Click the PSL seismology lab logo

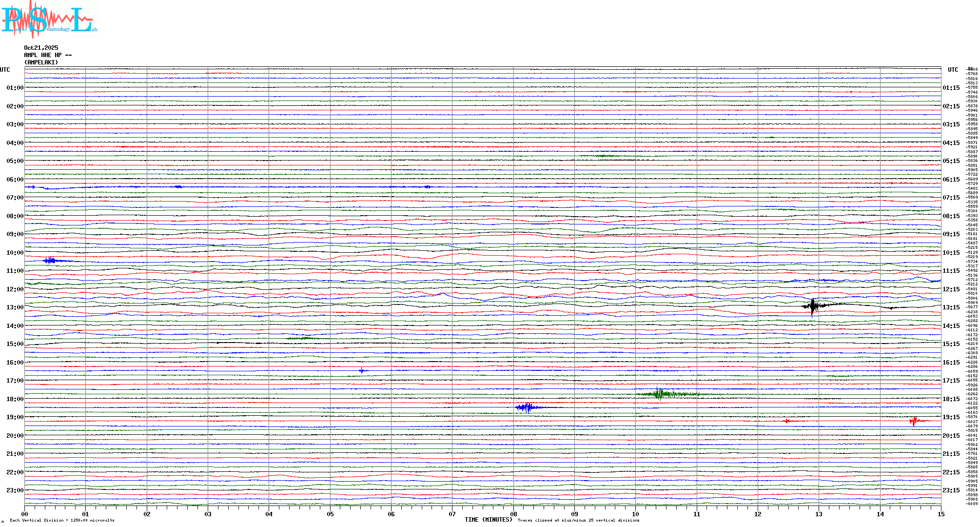pyautogui.click(x=49, y=20)
